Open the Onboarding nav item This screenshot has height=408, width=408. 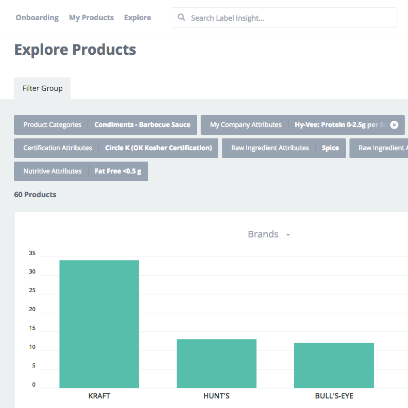pyautogui.click(x=37, y=17)
